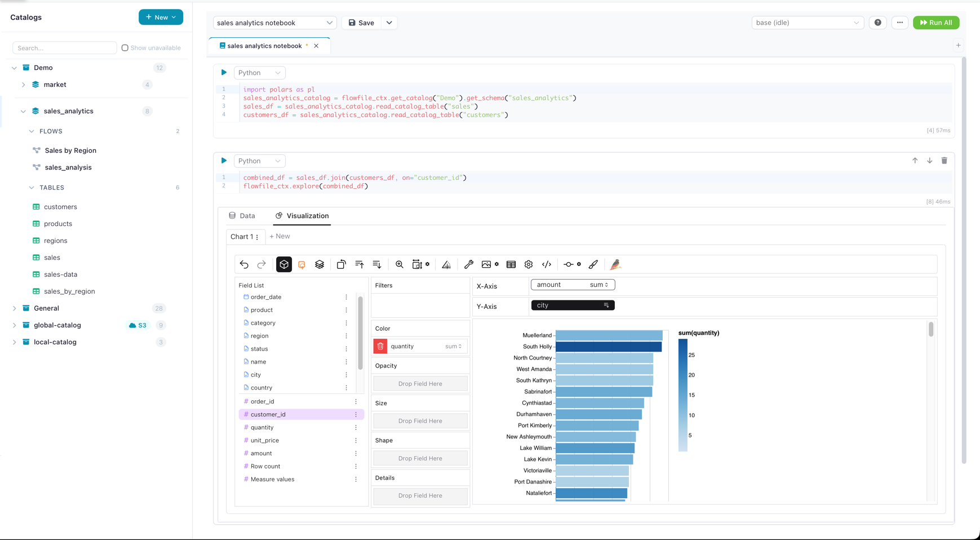
Task: Open the chart settings gear icon
Action: click(529, 264)
